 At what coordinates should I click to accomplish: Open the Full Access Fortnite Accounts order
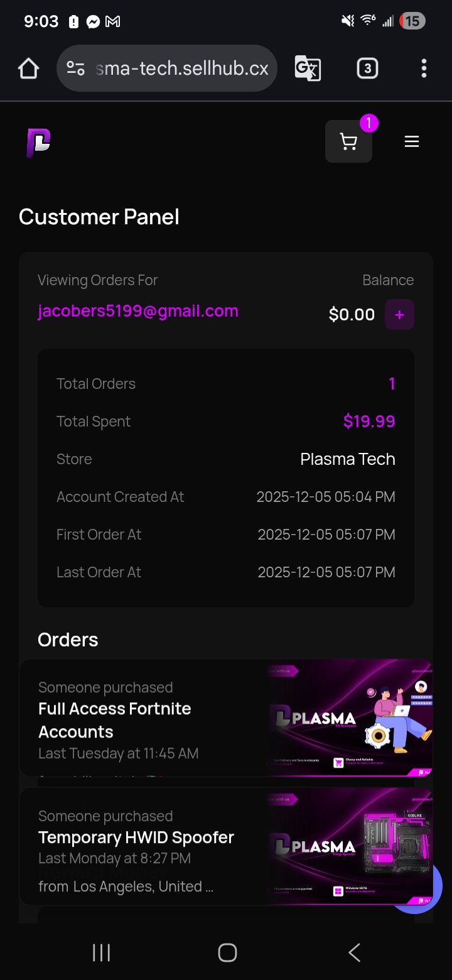pyautogui.click(x=115, y=720)
